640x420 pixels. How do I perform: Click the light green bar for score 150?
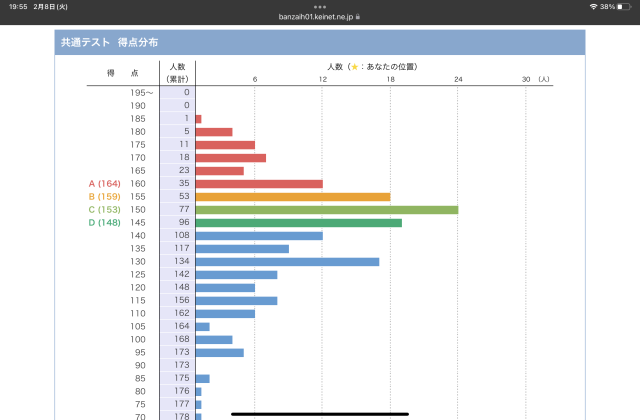pyautogui.click(x=327, y=210)
